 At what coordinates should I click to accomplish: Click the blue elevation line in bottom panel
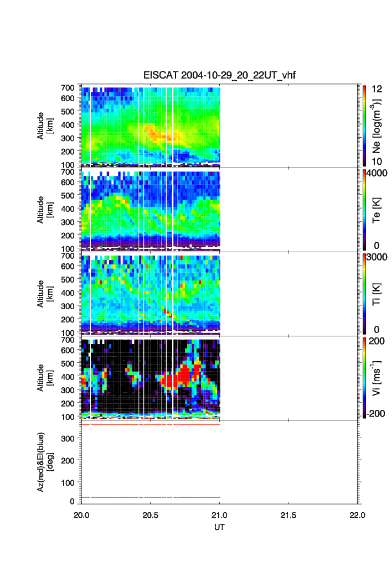coord(151,497)
